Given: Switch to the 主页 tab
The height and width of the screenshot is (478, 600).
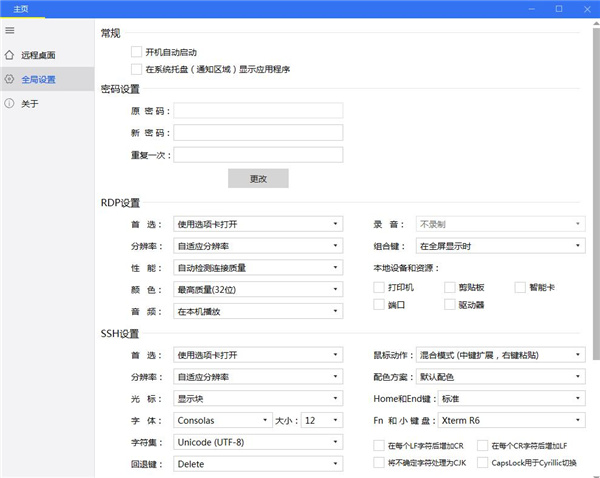Looking at the screenshot, I should point(21,9).
